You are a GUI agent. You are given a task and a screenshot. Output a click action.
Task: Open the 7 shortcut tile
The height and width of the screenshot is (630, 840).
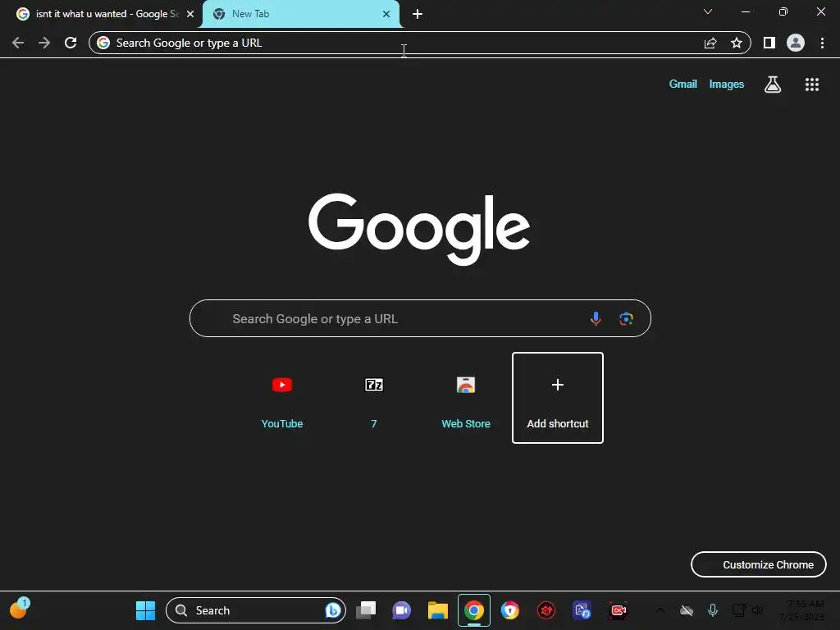pos(374,398)
